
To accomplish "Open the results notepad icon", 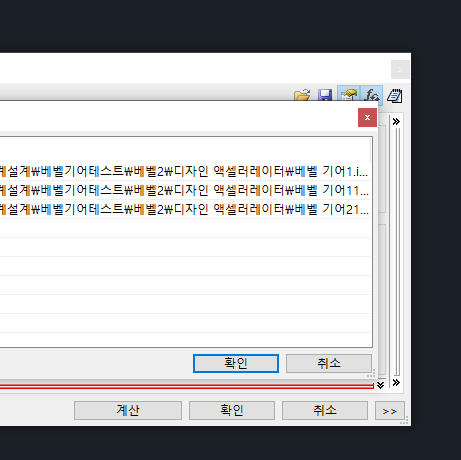I will click(395, 96).
